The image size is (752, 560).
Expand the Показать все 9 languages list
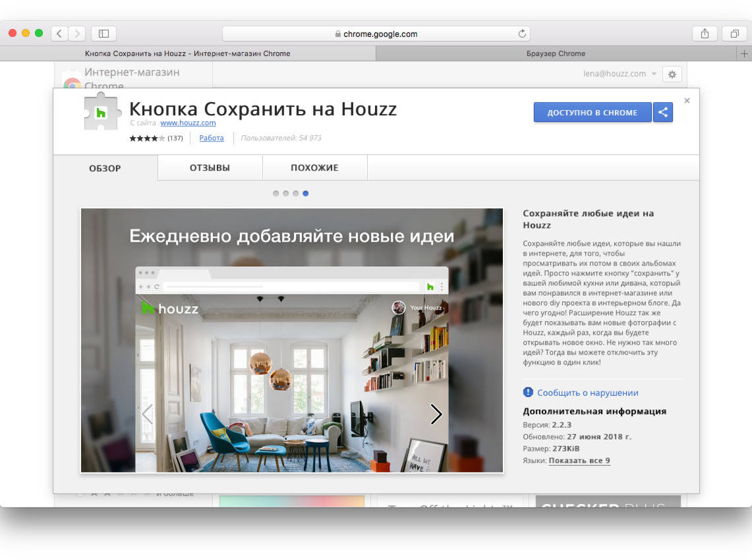pyautogui.click(x=579, y=461)
